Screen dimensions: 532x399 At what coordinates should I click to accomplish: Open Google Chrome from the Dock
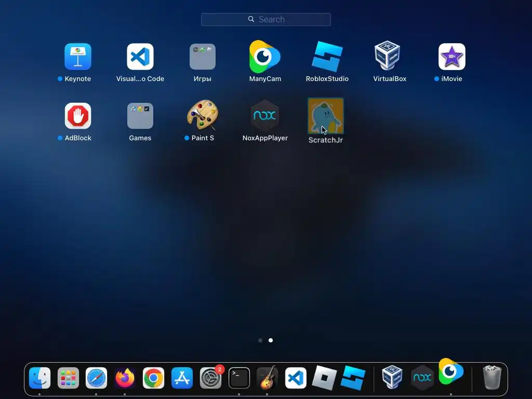(x=153, y=378)
